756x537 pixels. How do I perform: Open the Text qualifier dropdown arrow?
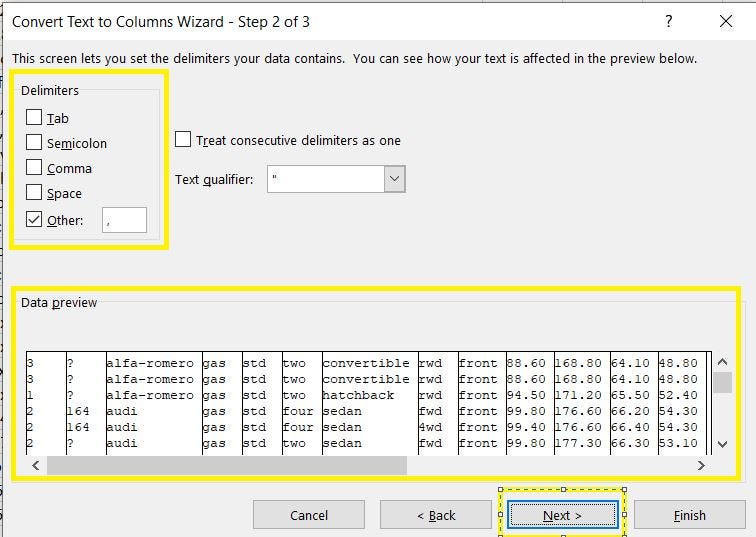click(394, 179)
